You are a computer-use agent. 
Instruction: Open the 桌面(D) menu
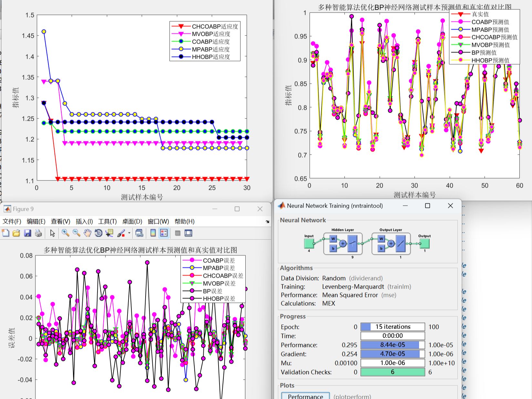(x=132, y=221)
